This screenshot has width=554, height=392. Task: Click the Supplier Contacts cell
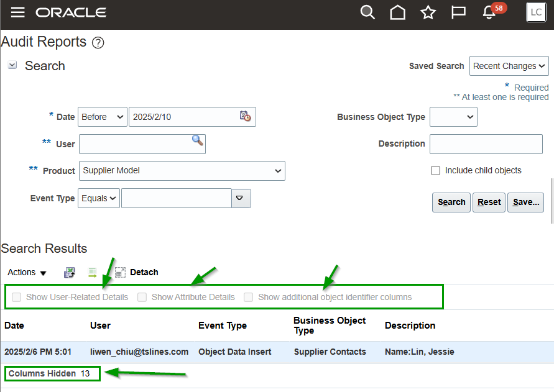(330, 352)
